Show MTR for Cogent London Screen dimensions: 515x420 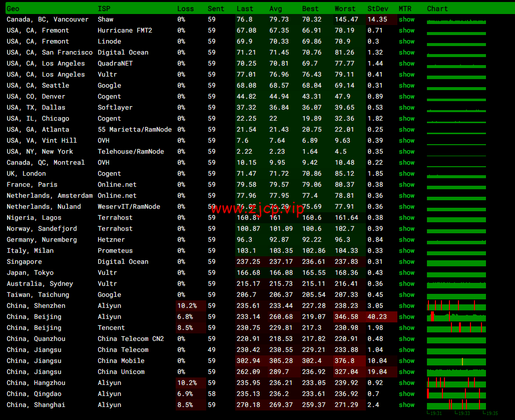pos(406,174)
